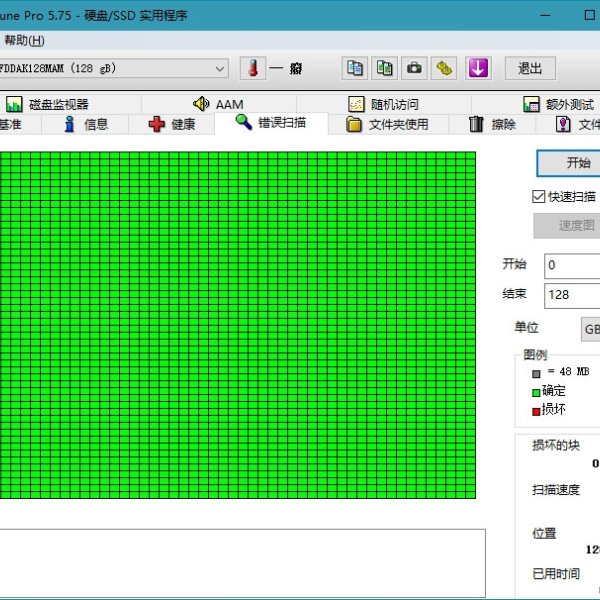Switch to the AAM tab
Screen dimensions: 600x600
point(218,104)
